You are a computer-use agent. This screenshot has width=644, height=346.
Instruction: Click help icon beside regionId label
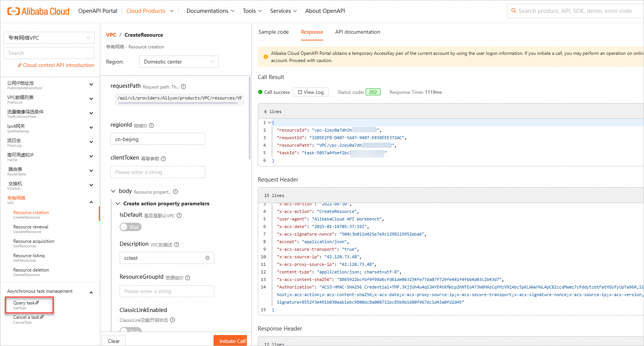(x=151, y=126)
